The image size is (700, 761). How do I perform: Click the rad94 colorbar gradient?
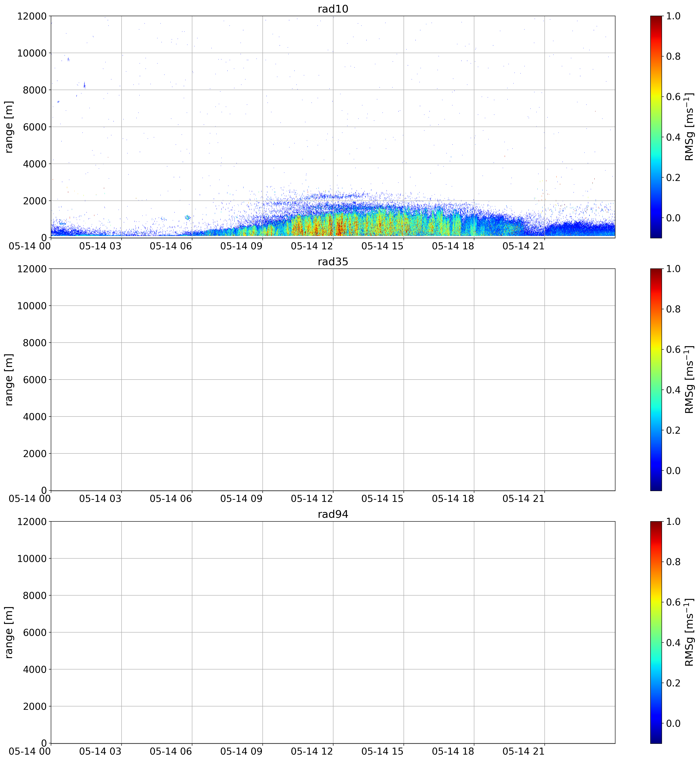pos(656,632)
